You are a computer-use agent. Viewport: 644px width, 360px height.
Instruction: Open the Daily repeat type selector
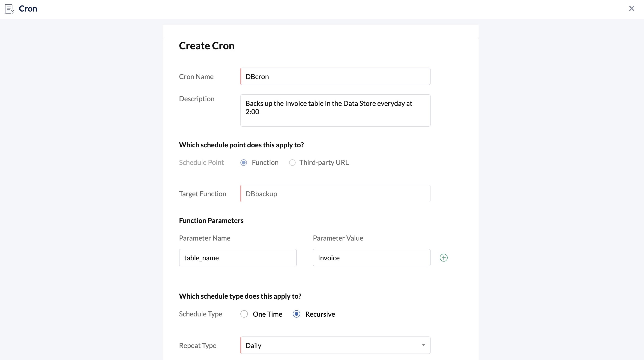pos(335,345)
